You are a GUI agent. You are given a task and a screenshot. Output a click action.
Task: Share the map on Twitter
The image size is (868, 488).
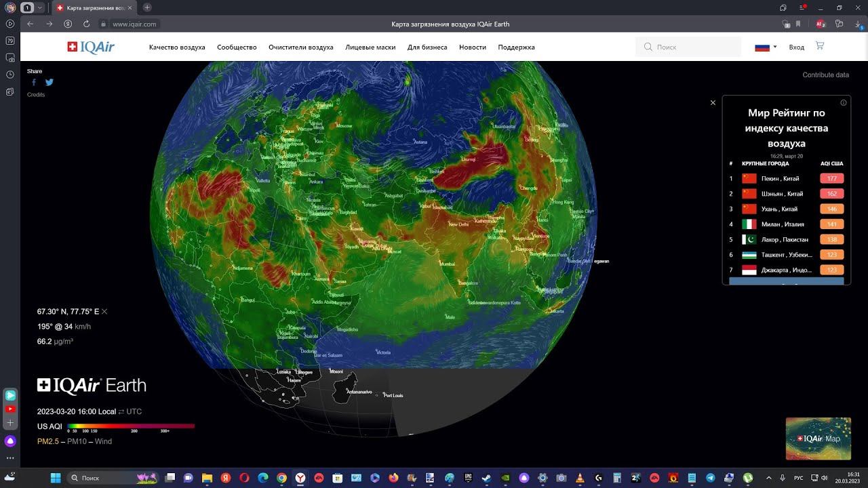click(49, 83)
